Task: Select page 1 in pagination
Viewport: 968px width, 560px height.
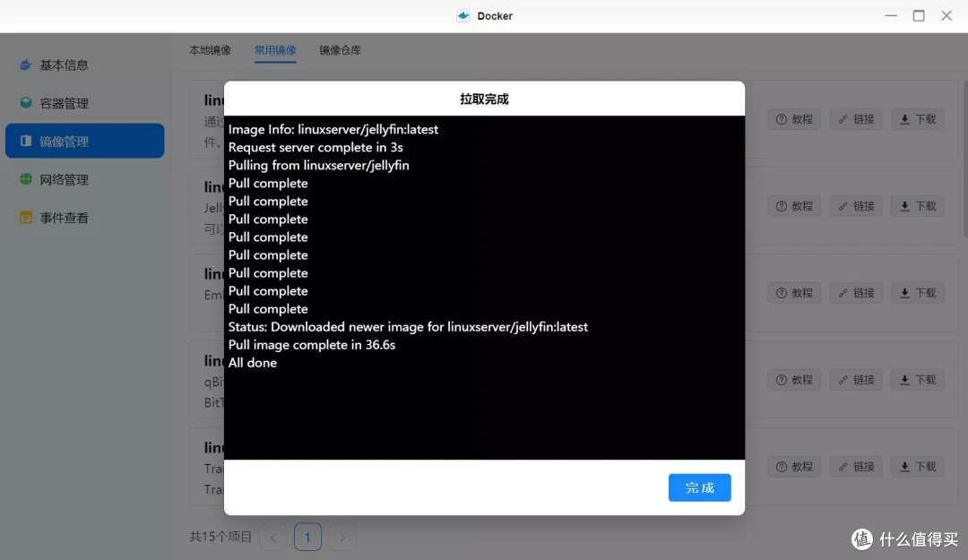Action: pyautogui.click(x=307, y=538)
